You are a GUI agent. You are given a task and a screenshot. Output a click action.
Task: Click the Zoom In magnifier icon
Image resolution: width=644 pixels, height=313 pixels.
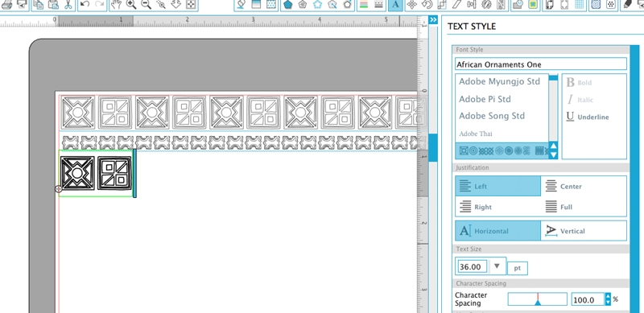click(131, 5)
